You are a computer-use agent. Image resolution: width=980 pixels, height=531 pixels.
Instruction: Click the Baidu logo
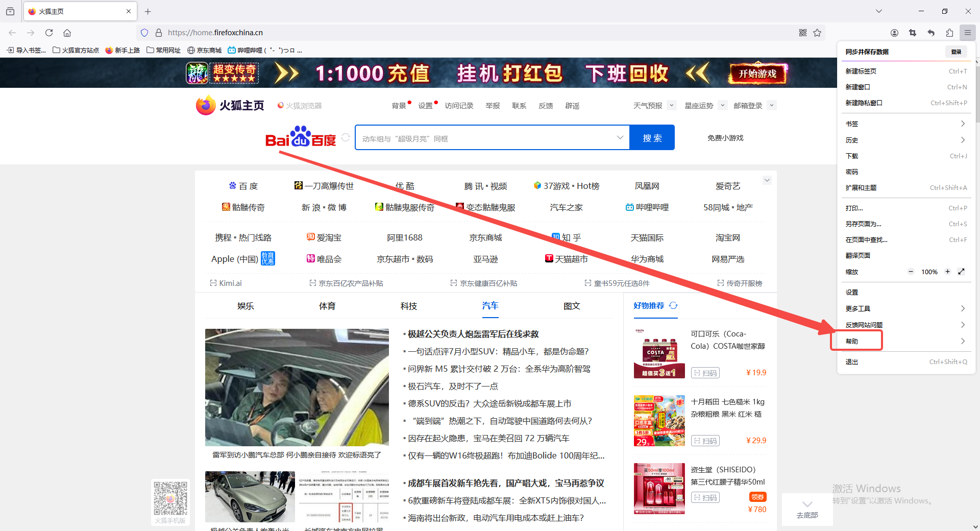pyautogui.click(x=301, y=137)
